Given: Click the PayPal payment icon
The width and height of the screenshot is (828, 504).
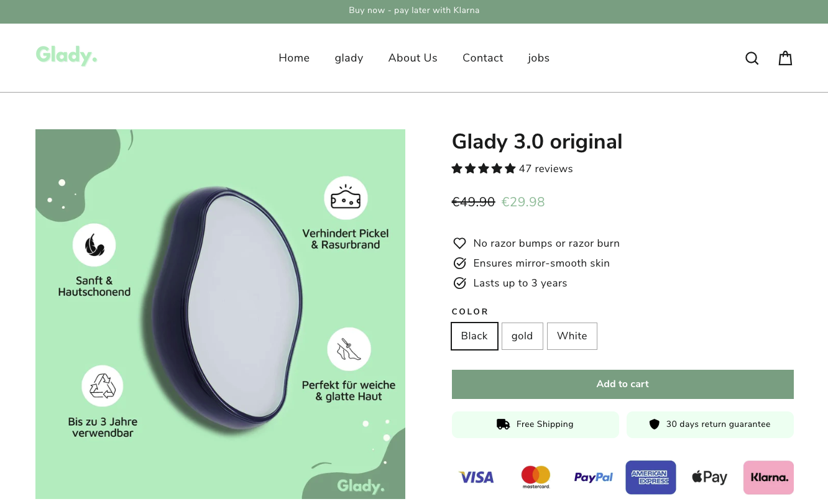Looking at the screenshot, I should pyautogui.click(x=593, y=477).
